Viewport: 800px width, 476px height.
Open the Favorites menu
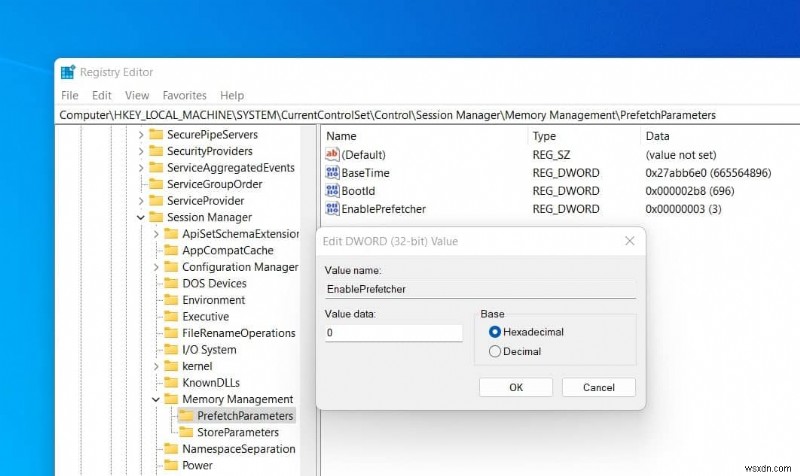(184, 95)
